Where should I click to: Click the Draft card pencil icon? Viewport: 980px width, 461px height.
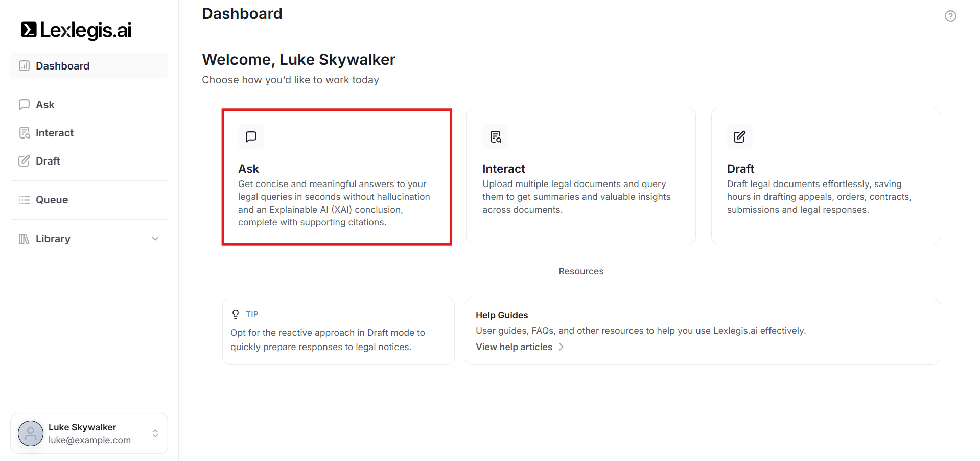[739, 136]
